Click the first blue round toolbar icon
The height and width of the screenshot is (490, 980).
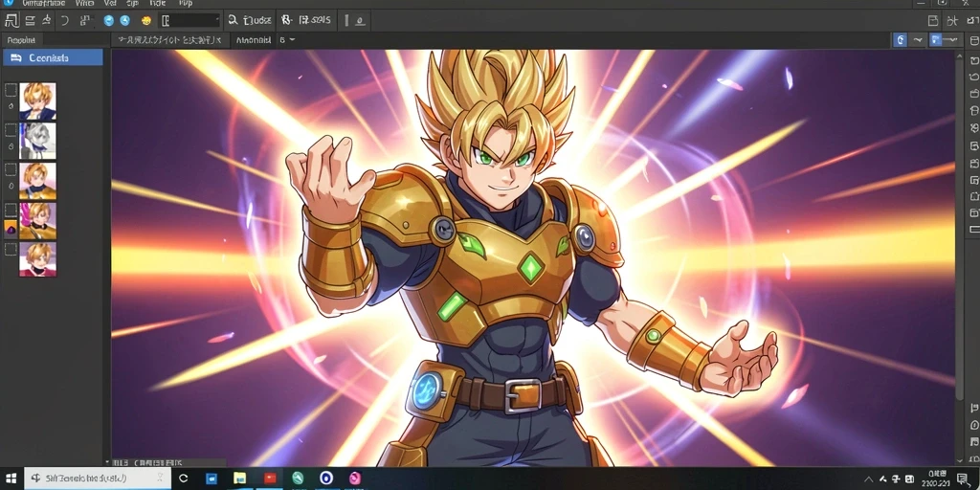(x=109, y=21)
